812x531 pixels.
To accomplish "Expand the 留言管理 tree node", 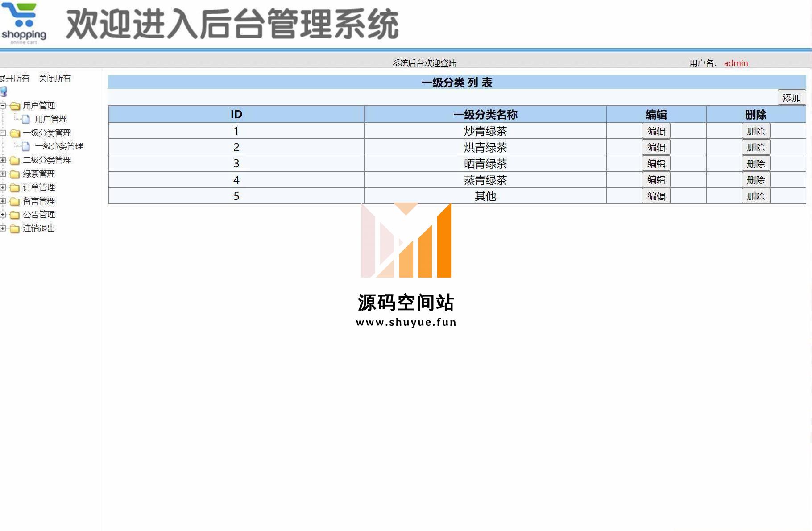I will 3,201.
